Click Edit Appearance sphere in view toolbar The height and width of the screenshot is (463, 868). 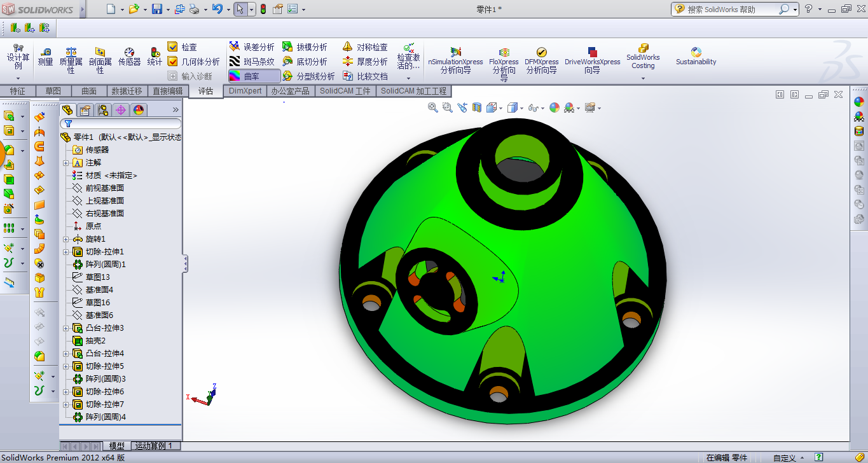tap(555, 108)
